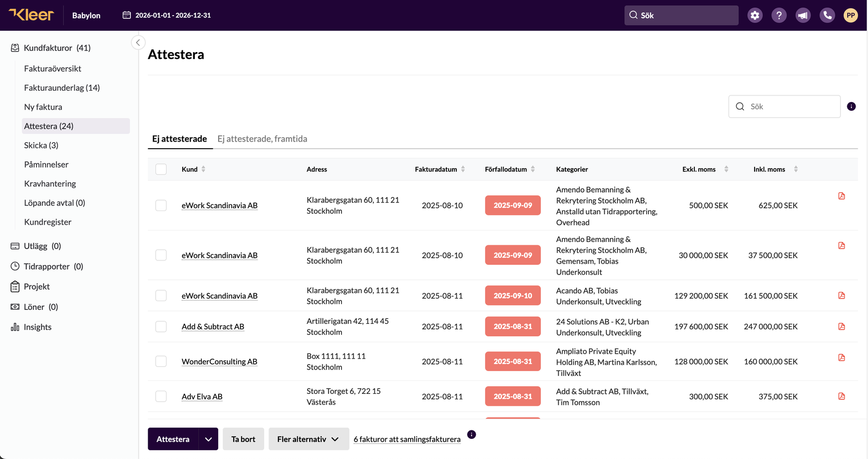868x459 pixels.
Task: Tick the select-all checkbox in table header
Action: point(161,169)
